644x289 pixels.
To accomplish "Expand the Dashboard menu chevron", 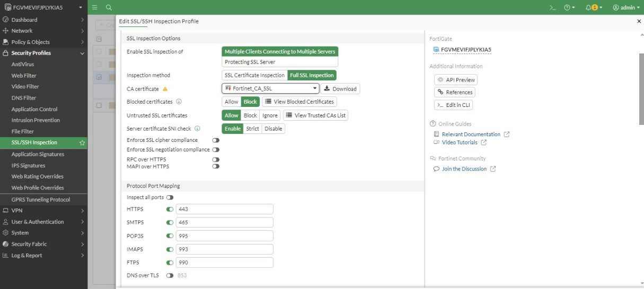I will click(x=82, y=20).
